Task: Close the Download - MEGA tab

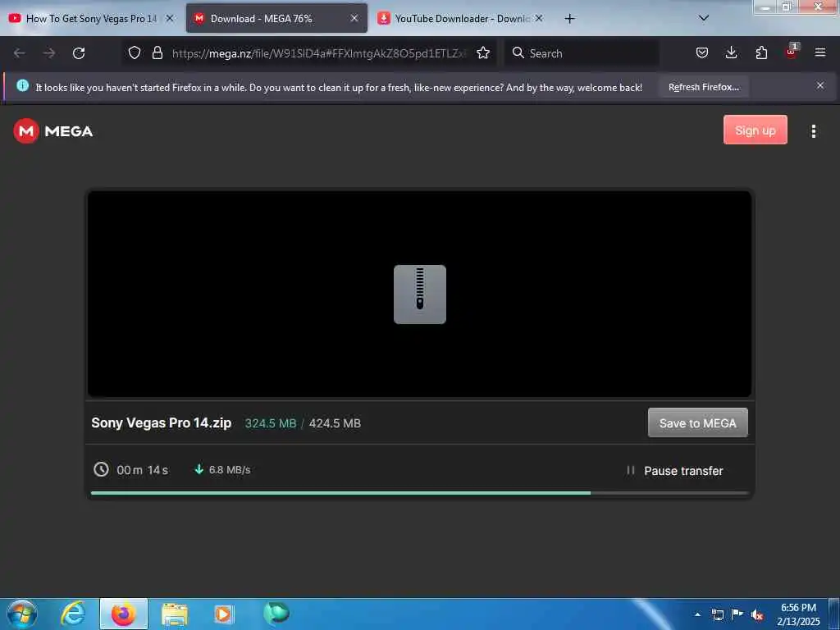Action: point(354,18)
